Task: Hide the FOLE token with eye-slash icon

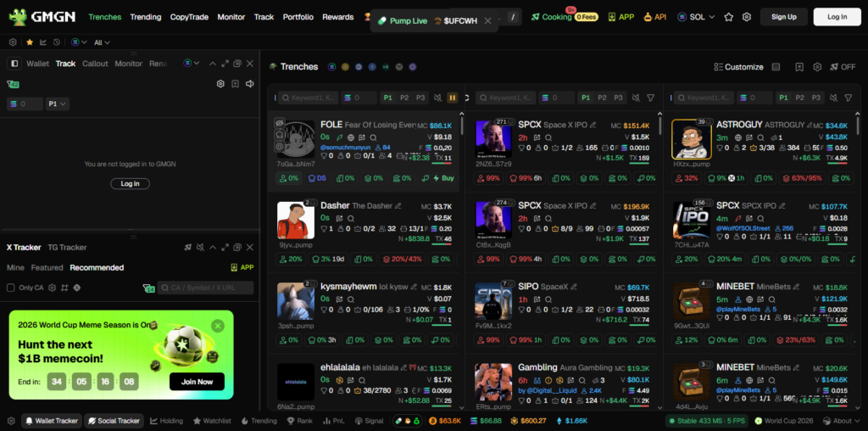Action: coord(279,122)
